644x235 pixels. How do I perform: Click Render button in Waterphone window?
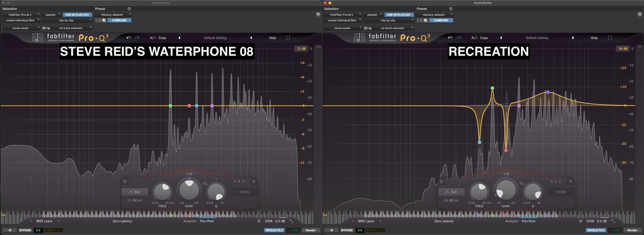point(311,230)
